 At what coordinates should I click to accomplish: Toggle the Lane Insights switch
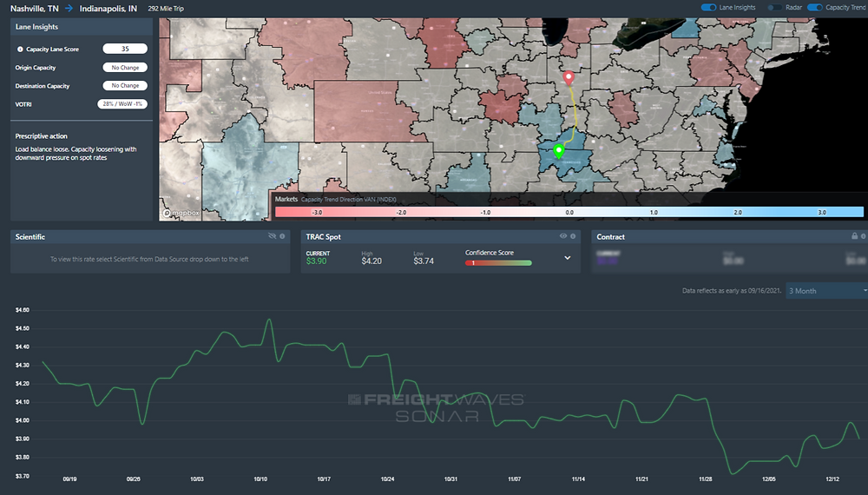point(708,7)
